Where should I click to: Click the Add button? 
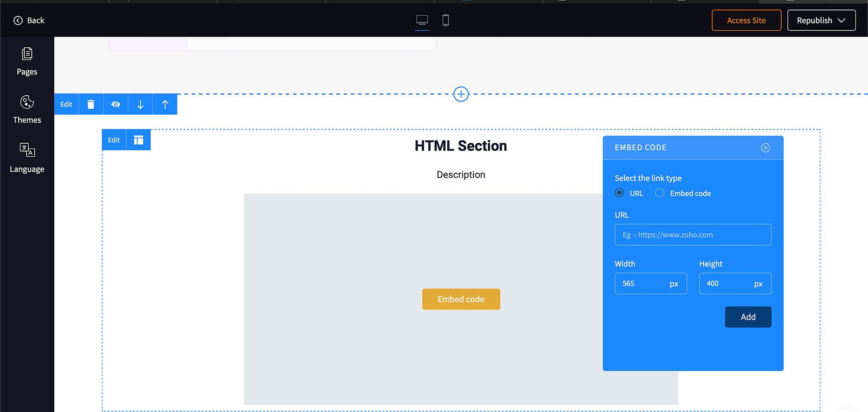(748, 317)
